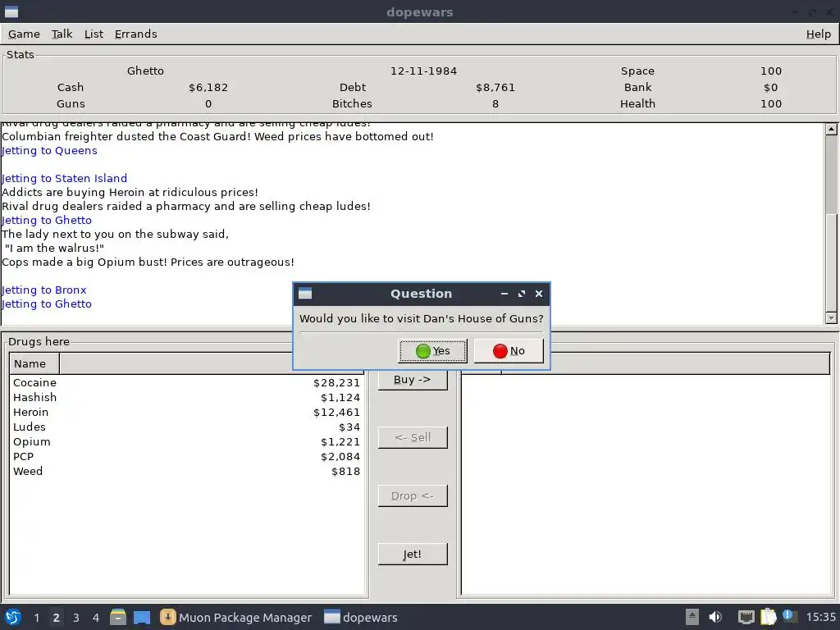Select Hashish in the drugs list
Viewport: 840px width, 630px height.
(x=186, y=398)
